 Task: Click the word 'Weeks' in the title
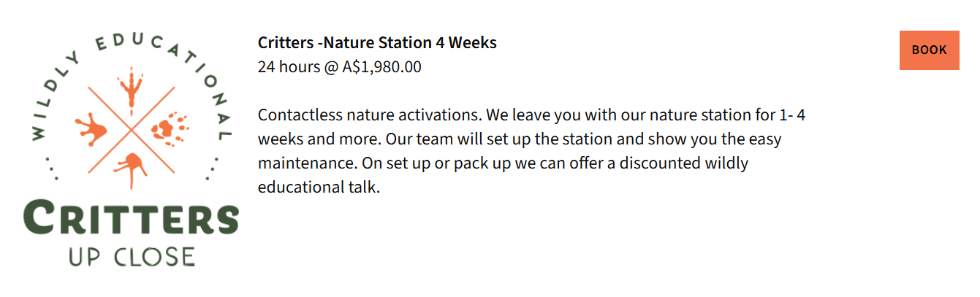point(473,43)
